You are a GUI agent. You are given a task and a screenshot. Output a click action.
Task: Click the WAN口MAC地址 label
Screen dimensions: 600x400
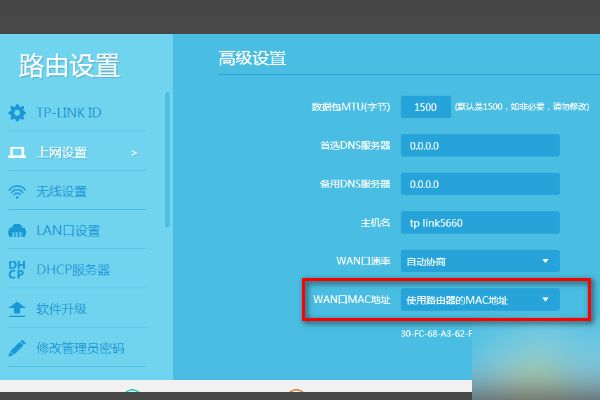pyautogui.click(x=352, y=299)
